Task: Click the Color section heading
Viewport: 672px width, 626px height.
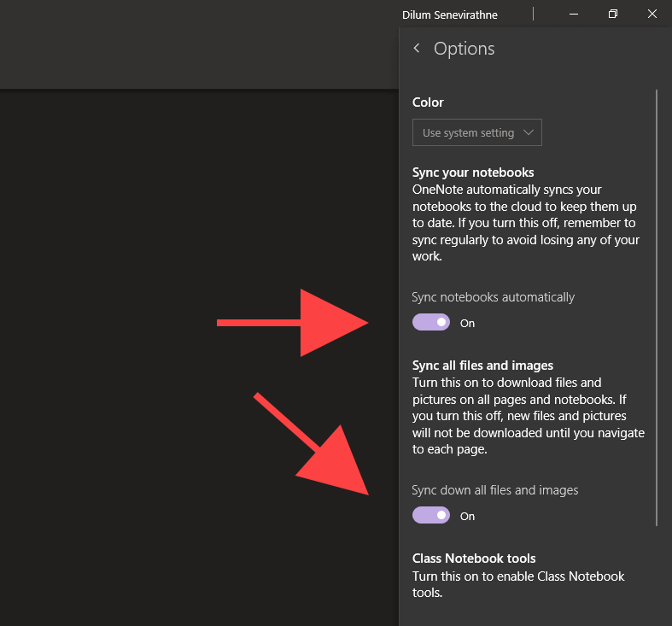Action: pos(428,102)
